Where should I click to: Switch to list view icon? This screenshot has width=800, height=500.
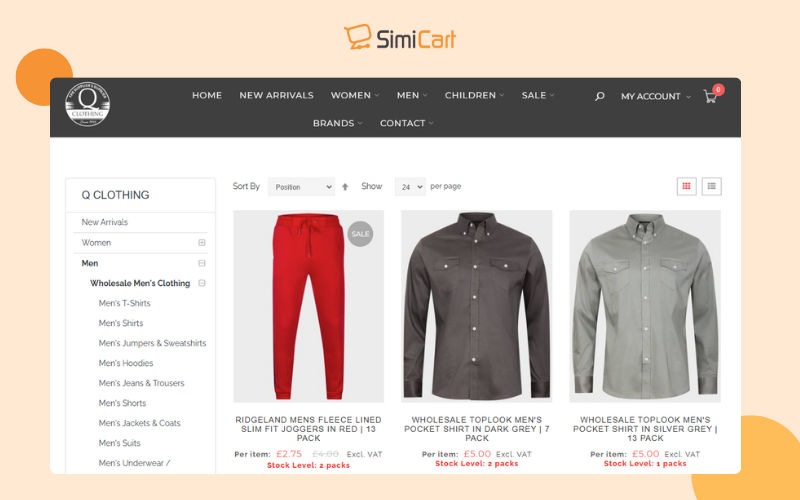(712, 186)
